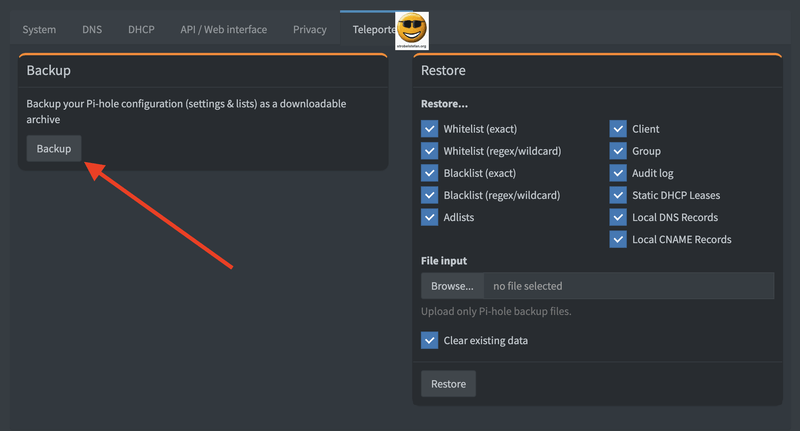800x431 pixels.
Task: Uncheck the Group restore checkbox
Action: 618,151
